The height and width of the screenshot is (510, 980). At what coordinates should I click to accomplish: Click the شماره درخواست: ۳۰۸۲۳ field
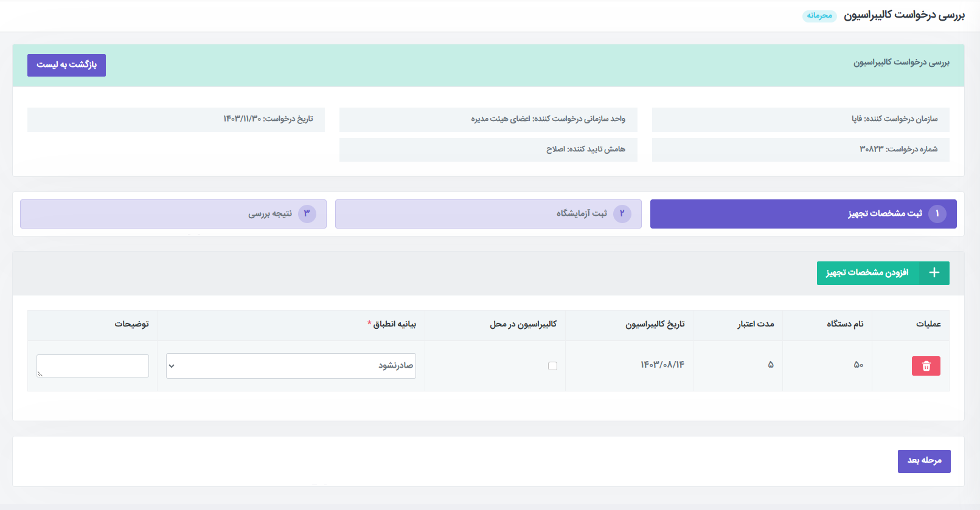(801, 150)
